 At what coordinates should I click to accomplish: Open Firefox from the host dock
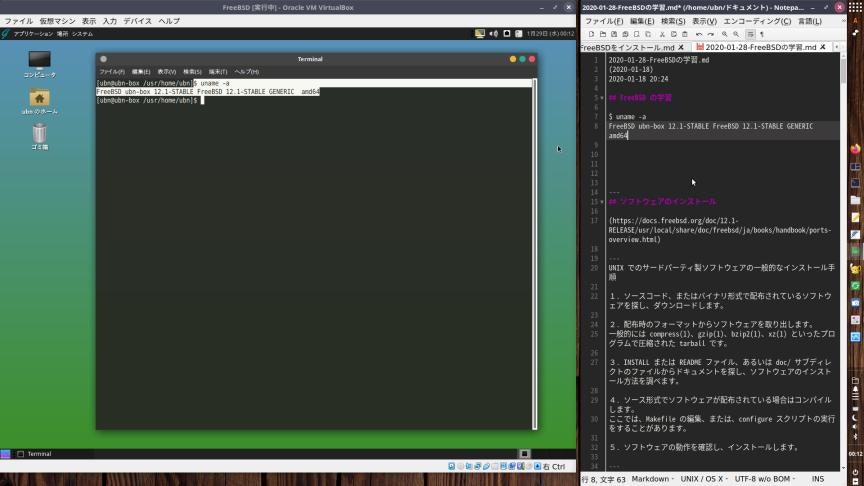click(x=855, y=149)
